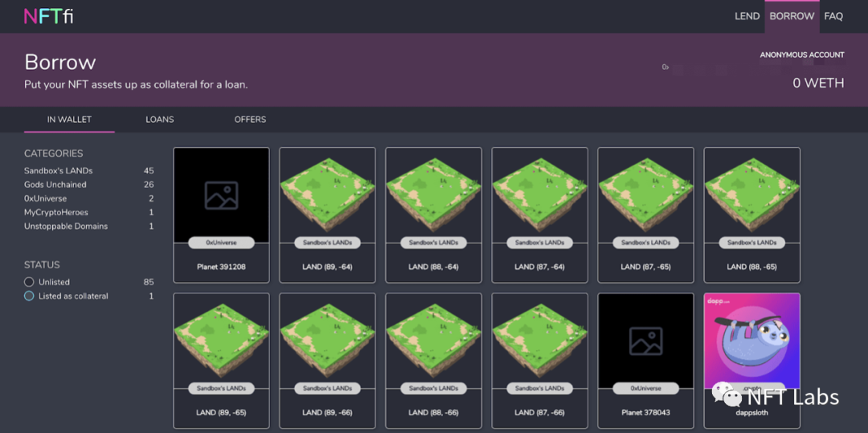This screenshot has width=868, height=433.
Task: Click the LAND (87, -66) title text
Action: [x=540, y=413]
